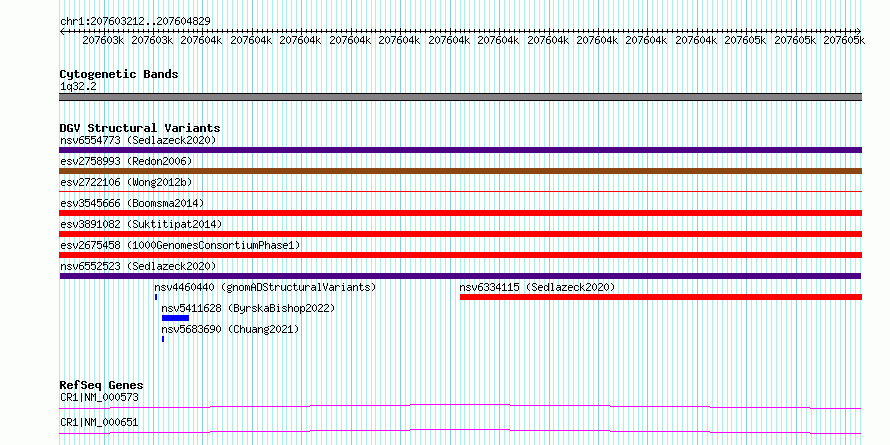Viewport: 890px width, 445px height.
Task: Click the esv2675458 (1000GenomesConsortiumPhase1) label
Action: [x=180, y=245]
